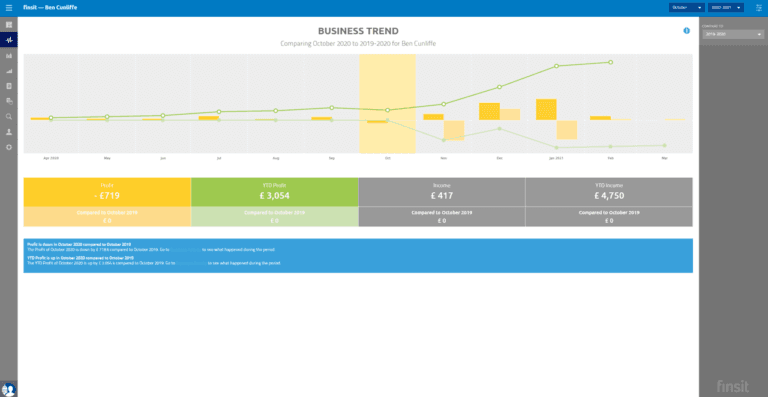The image size is (768, 397).
Task: Select the Business Trend pulse icon
Action: [9, 40]
